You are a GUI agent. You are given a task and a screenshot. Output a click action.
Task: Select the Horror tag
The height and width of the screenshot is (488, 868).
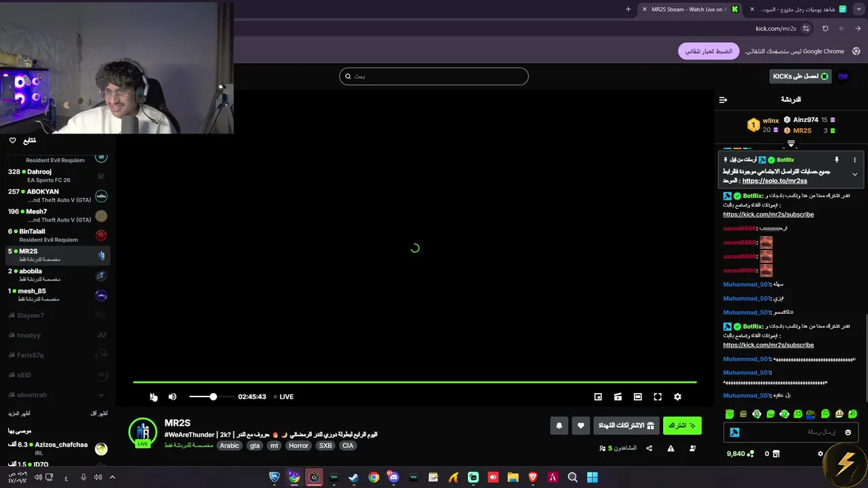[x=298, y=445]
